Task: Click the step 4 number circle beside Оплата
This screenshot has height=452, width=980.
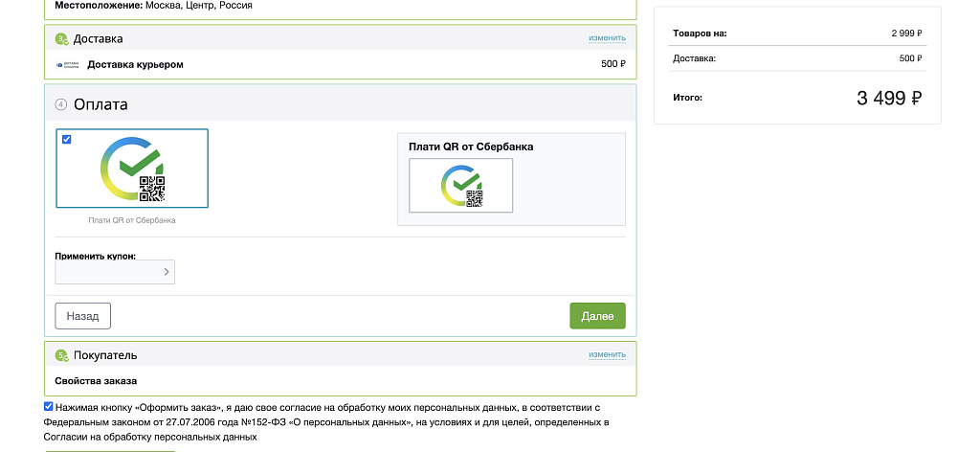Action: tap(60, 104)
